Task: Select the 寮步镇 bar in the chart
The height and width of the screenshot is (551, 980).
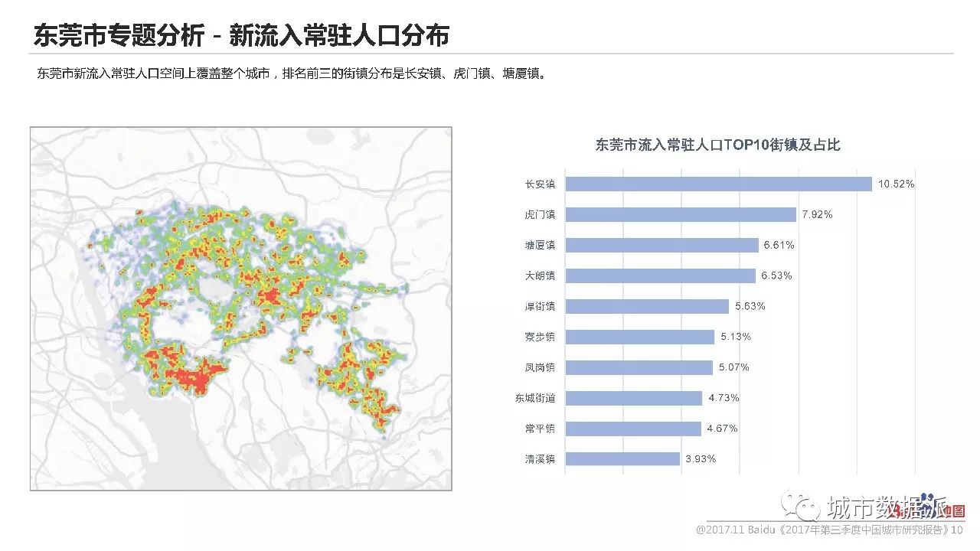Action: pyautogui.click(x=639, y=337)
